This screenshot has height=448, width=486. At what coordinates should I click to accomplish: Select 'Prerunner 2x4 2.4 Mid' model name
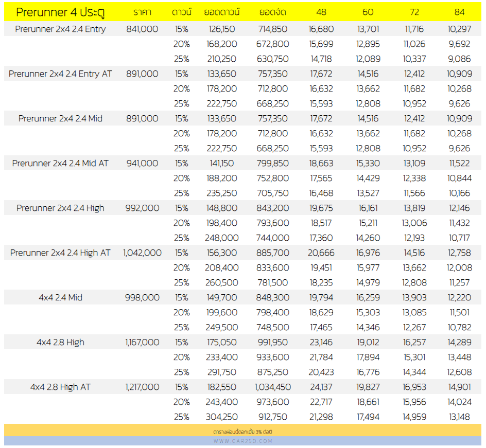click(60, 119)
